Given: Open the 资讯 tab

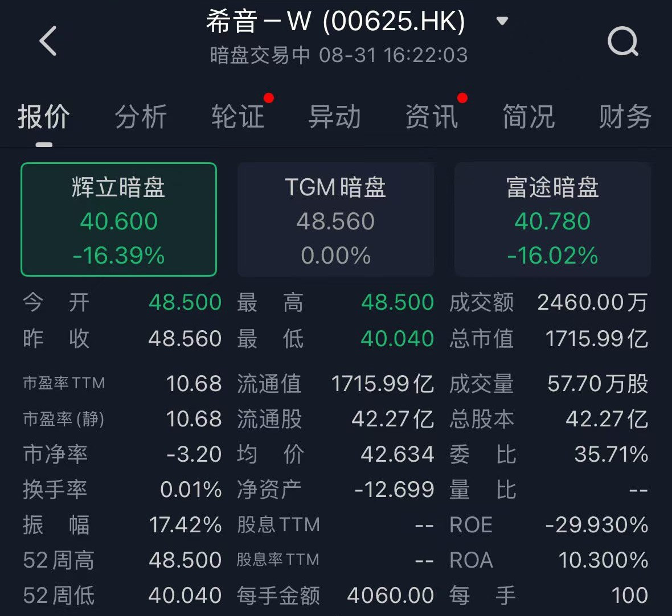Looking at the screenshot, I should pyautogui.click(x=432, y=117).
